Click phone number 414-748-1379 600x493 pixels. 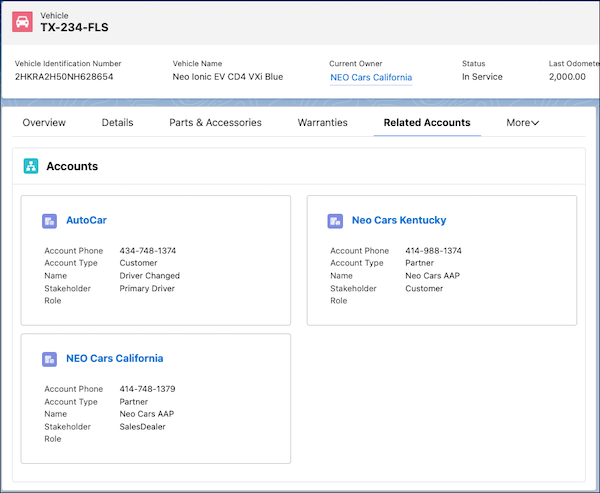coord(147,389)
